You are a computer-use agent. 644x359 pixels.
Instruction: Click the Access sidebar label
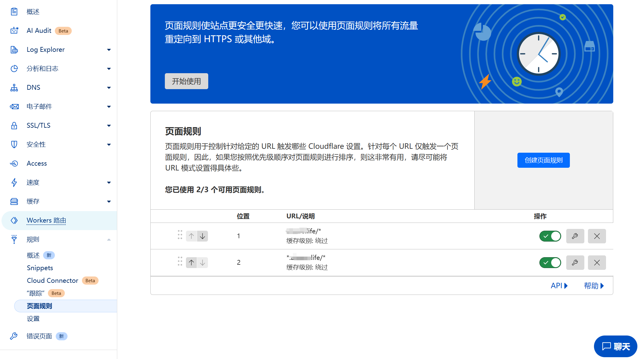[37, 164]
